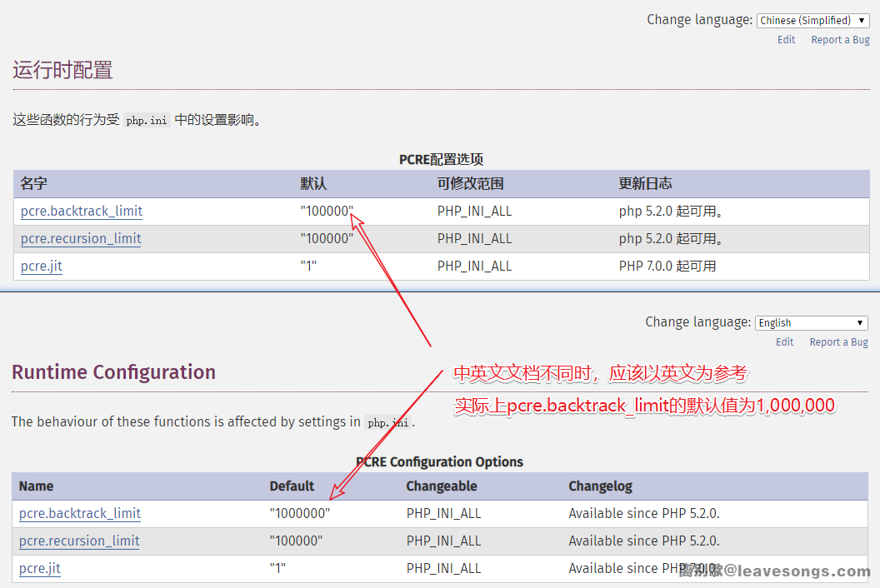This screenshot has height=588, width=880.
Task: Click the 默认 column header
Action: point(313,184)
